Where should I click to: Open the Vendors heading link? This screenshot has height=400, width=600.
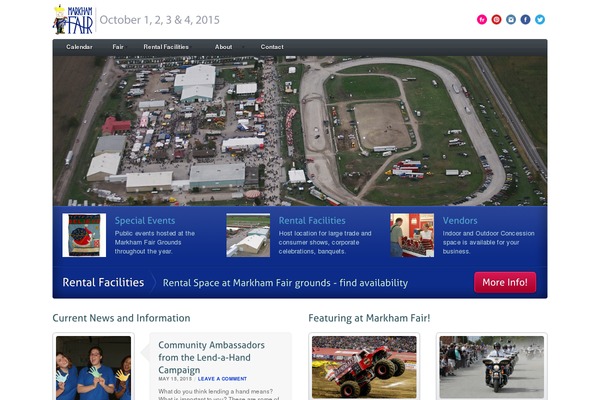[460, 220]
